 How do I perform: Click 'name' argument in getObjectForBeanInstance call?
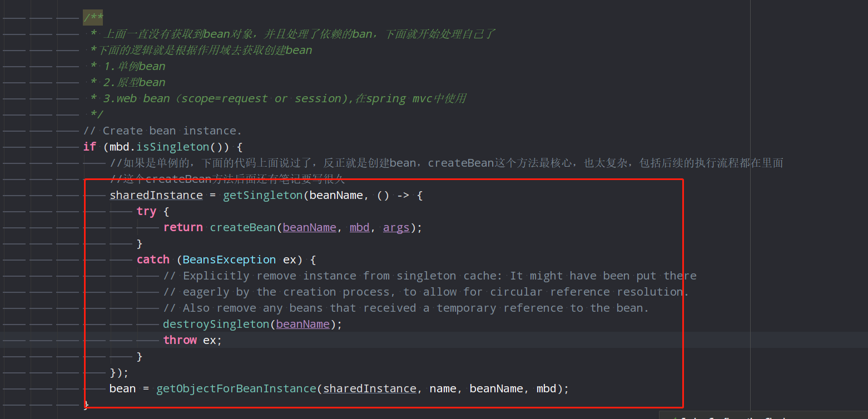[443, 389]
